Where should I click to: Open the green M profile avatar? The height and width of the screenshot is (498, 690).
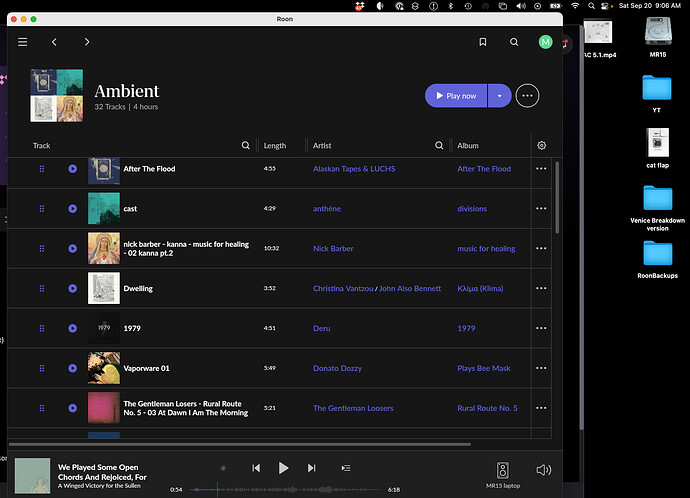pos(545,42)
